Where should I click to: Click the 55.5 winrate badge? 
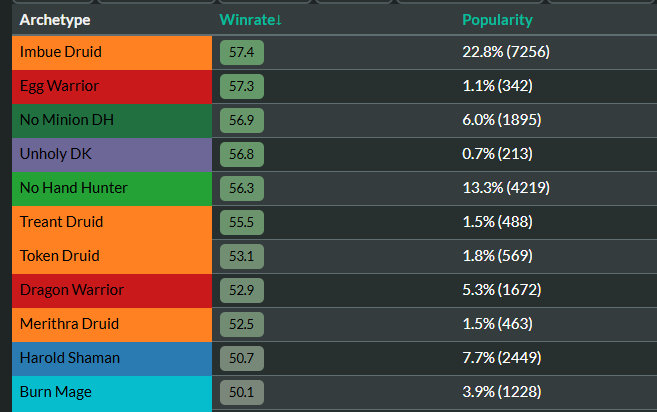(242, 222)
